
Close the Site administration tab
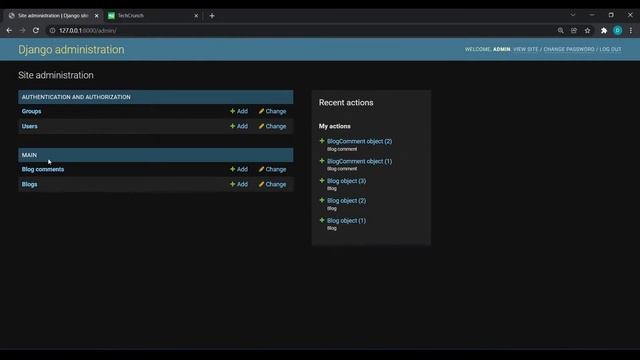(x=96, y=16)
